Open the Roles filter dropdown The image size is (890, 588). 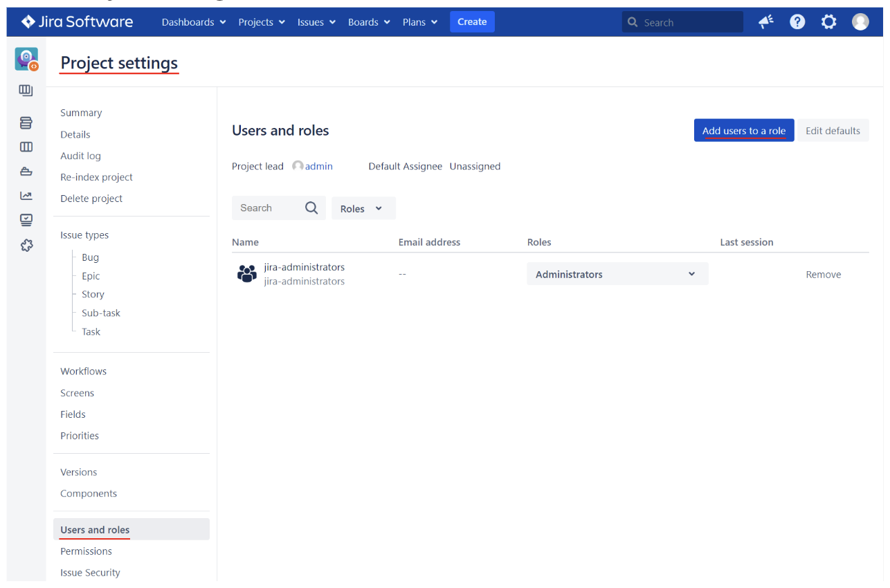(x=363, y=208)
